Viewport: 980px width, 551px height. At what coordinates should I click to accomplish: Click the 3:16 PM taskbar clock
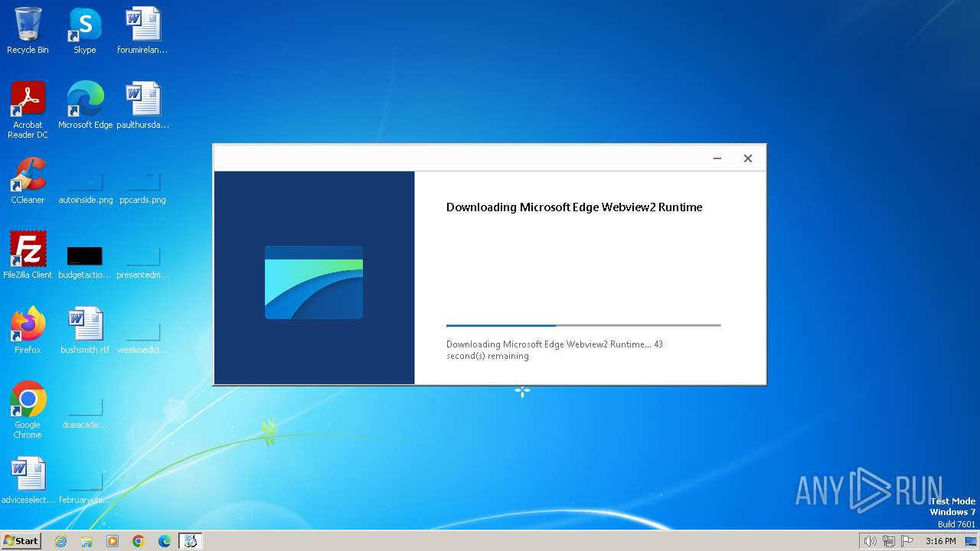point(940,541)
